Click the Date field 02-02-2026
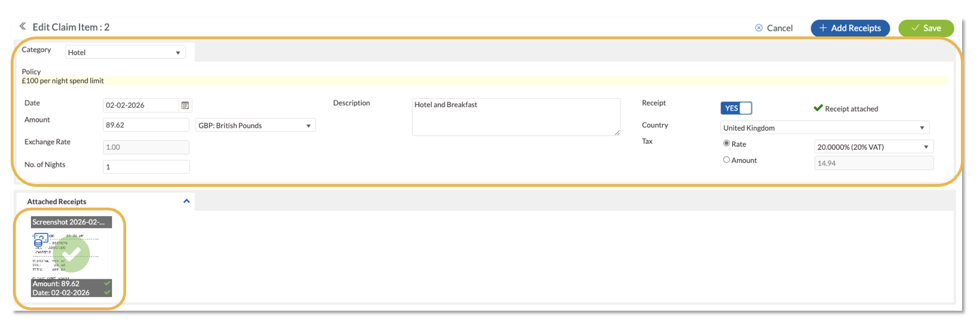980x331 pixels. coord(141,105)
